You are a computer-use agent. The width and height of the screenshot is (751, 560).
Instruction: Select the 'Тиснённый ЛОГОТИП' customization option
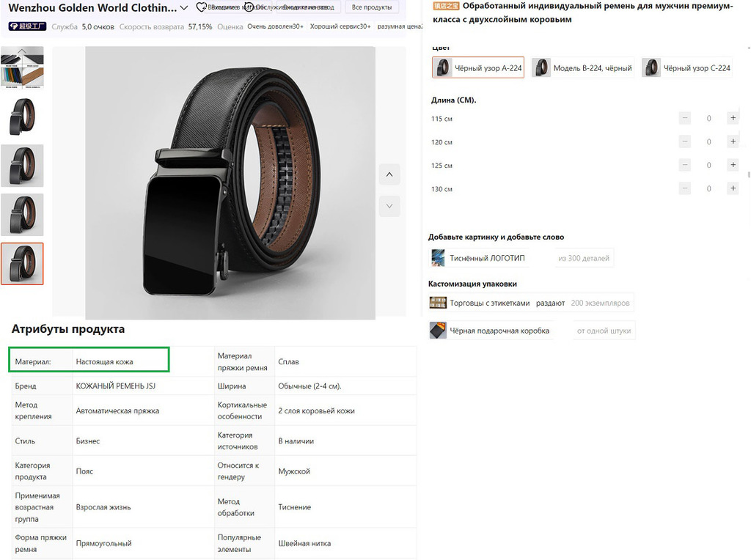click(478, 258)
